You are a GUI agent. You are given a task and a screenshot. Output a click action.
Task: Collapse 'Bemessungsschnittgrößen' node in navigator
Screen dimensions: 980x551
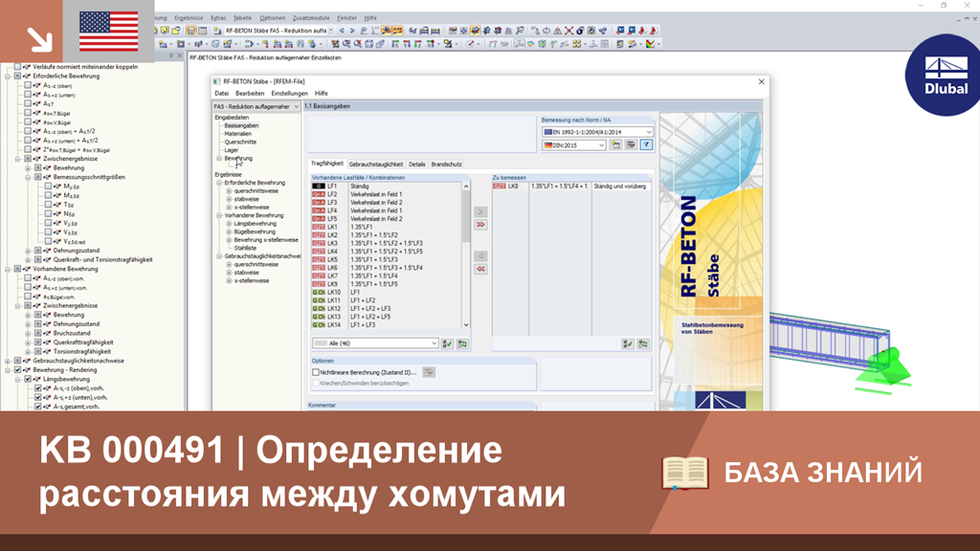(28, 177)
